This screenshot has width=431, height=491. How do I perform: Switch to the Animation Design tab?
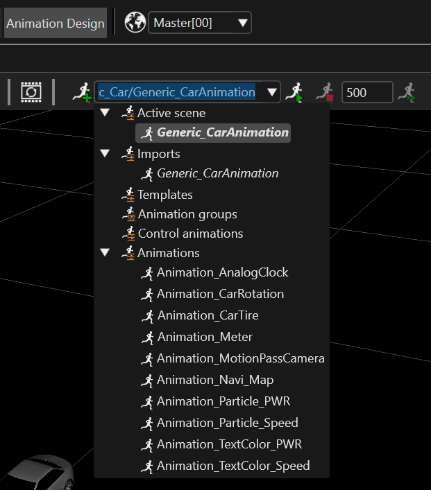55,23
